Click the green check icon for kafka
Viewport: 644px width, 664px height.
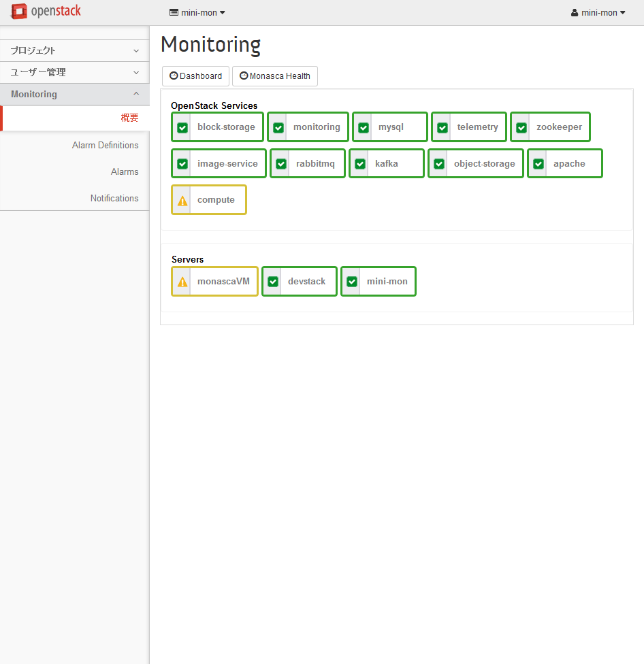pos(360,164)
